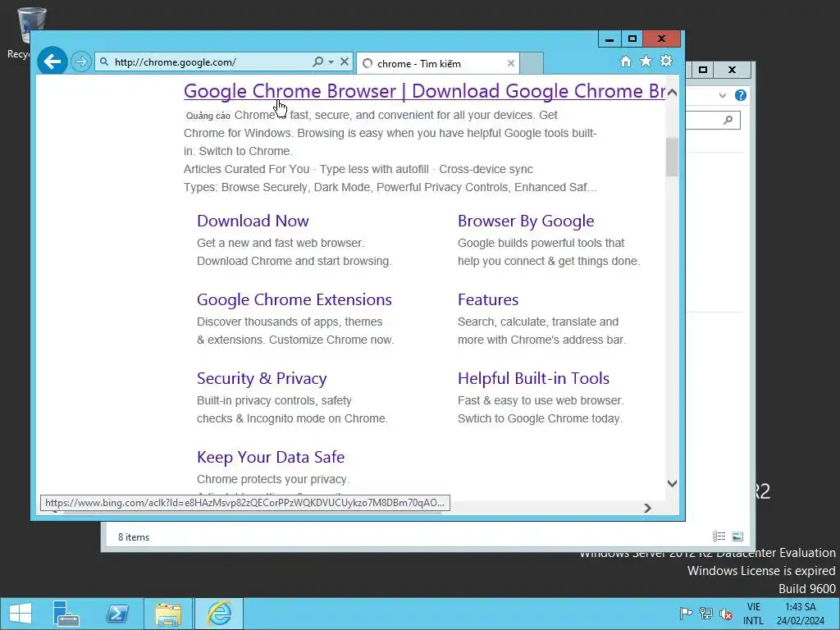The width and height of the screenshot is (840, 630).
Task: Click the search magnifier in address bar
Action: (317, 62)
